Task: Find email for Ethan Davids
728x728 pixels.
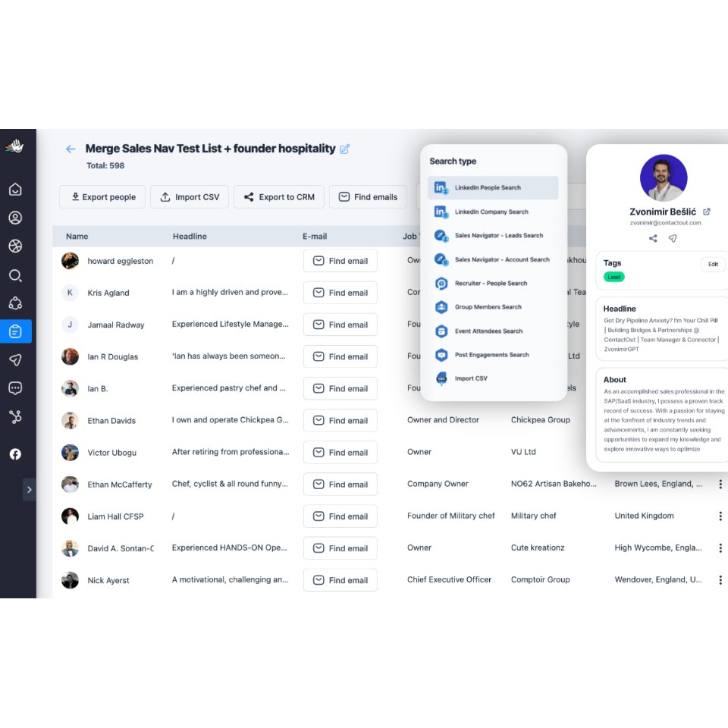Action: [340, 421]
